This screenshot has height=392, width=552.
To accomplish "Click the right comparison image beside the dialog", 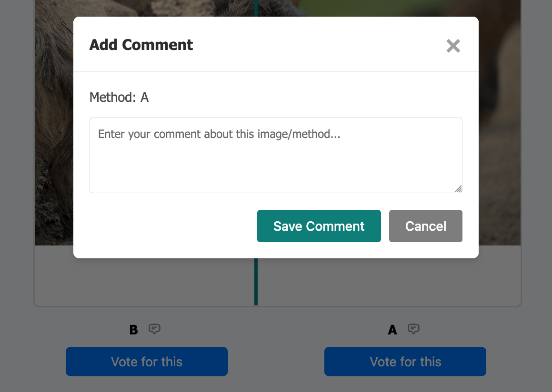I will tap(499, 143).
